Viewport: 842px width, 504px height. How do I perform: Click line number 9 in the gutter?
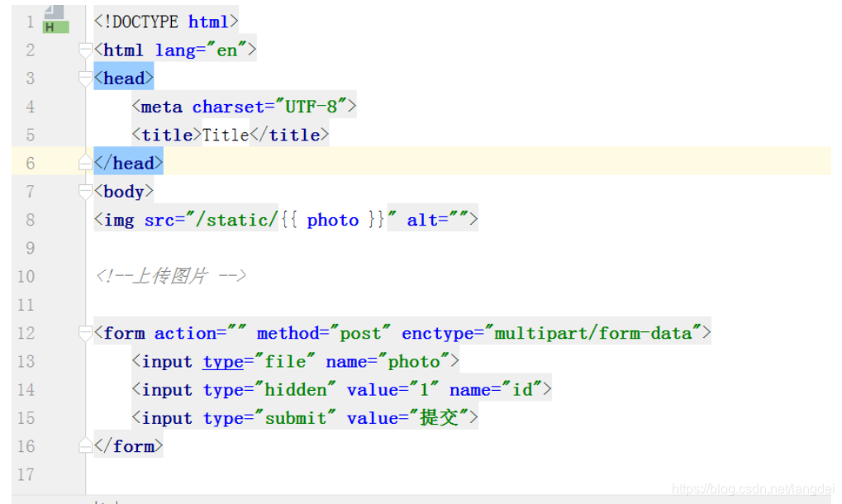pos(30,248)
